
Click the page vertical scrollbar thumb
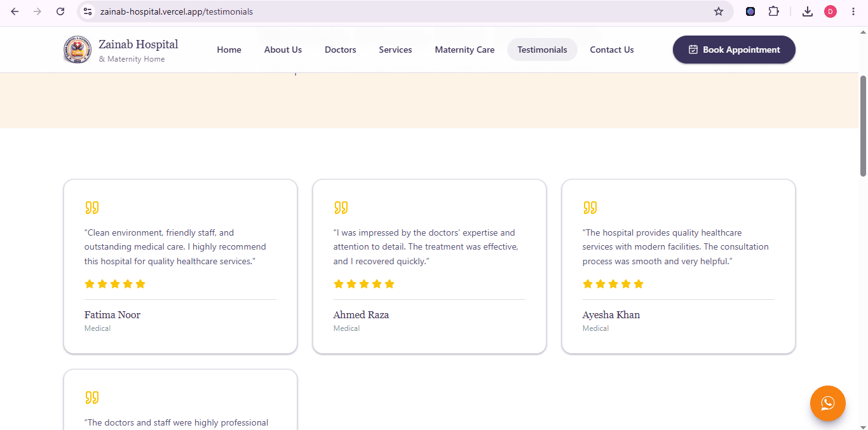click(863, 126)
